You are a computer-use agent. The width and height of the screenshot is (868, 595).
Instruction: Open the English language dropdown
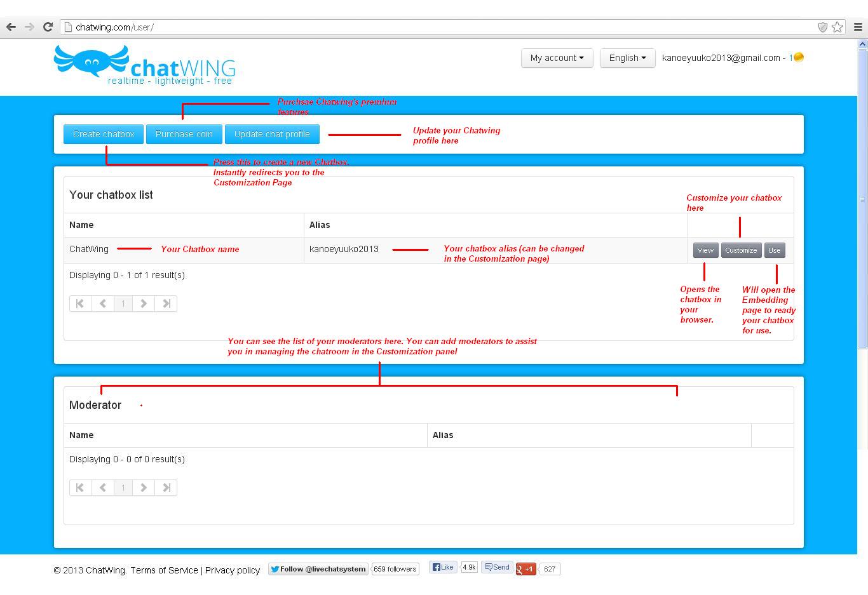click(627, 58)
